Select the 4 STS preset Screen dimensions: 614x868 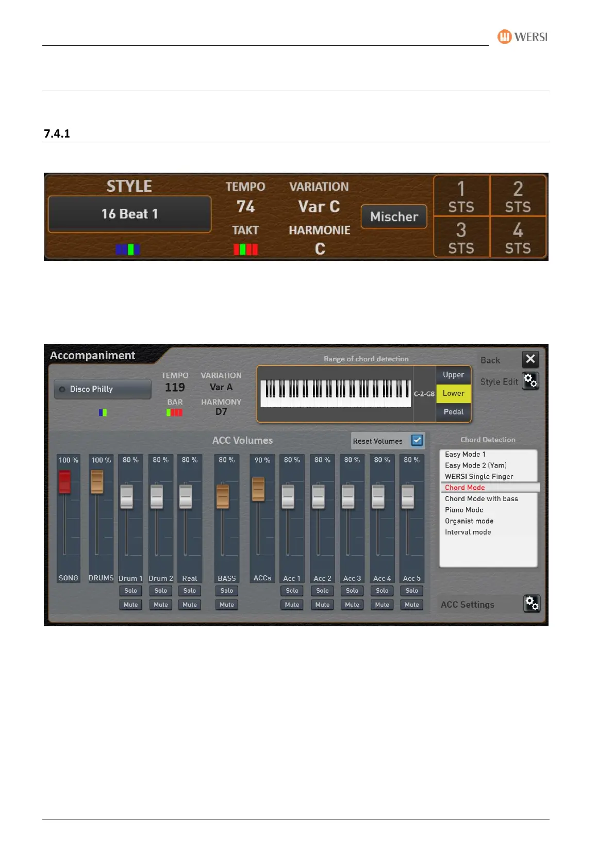(x=518, y=237)
